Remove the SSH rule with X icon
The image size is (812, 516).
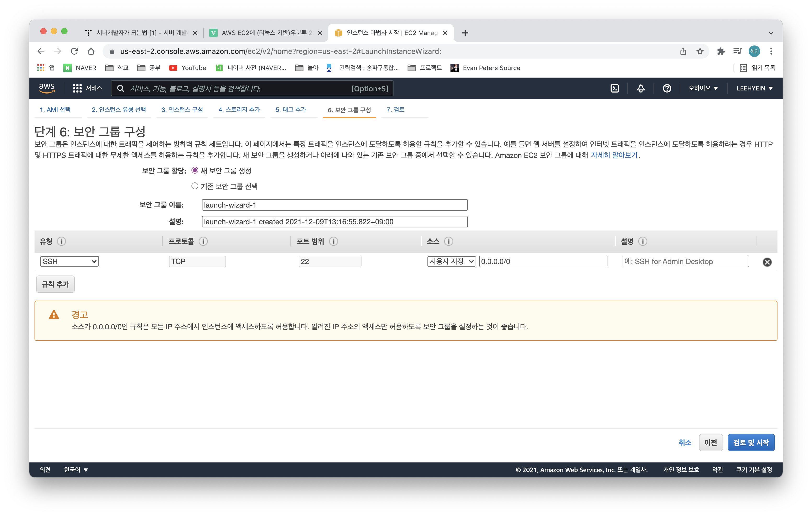767,262
